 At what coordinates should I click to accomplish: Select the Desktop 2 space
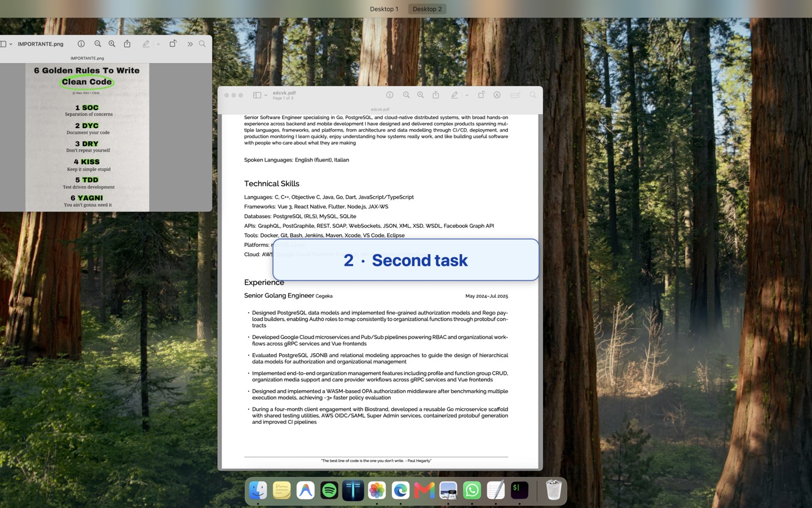click(427, 9)
